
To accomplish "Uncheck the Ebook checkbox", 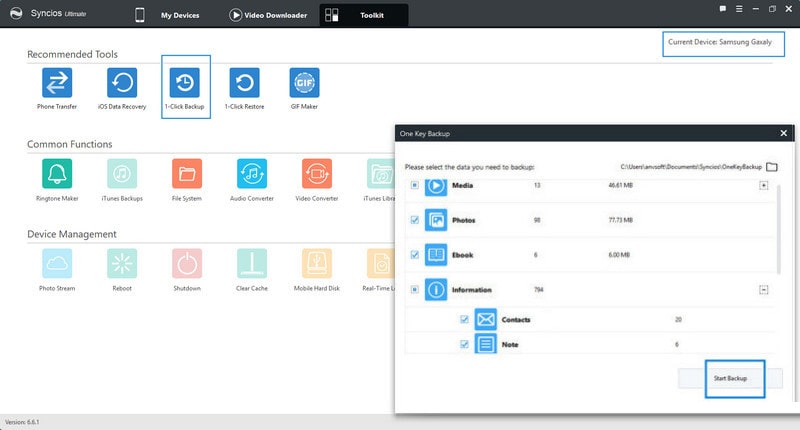I will [x=415, y=255].
